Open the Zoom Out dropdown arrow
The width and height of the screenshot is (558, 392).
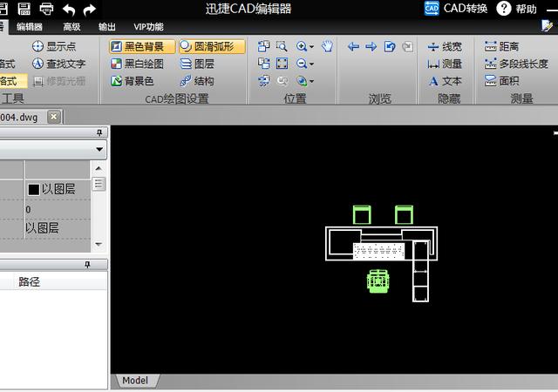312,64
